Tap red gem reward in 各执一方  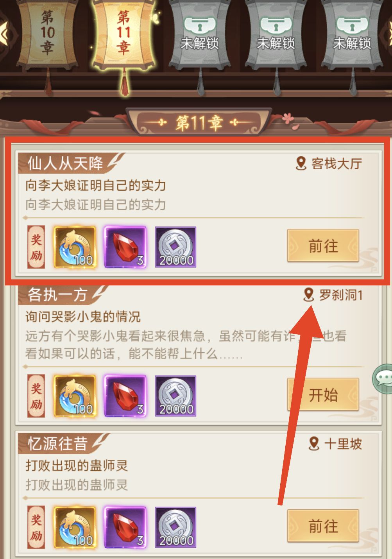coord(125,396)
